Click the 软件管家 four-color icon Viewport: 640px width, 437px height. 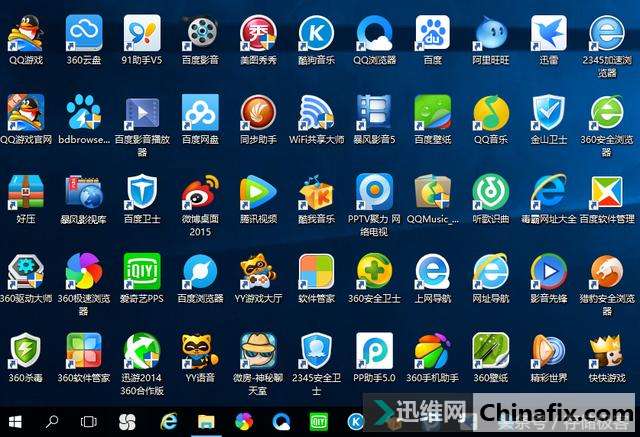[316, 271]
